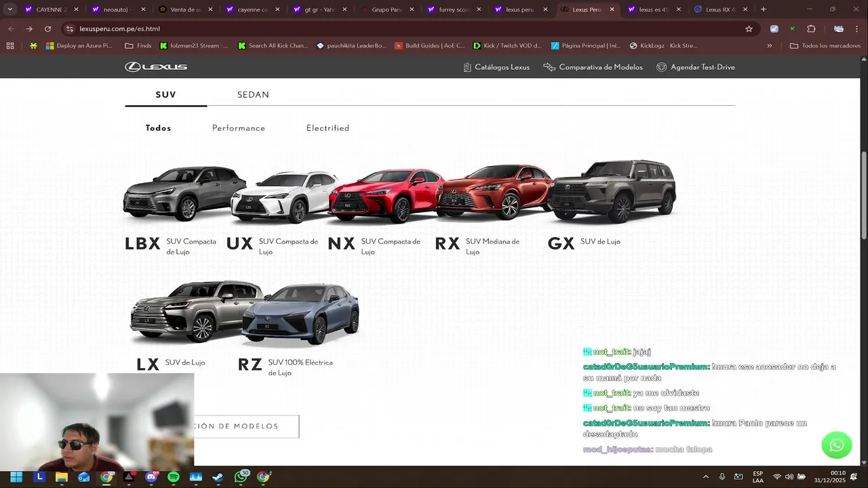Select the SUV category tab
The height and width of the screenshot is (488, 868).
165,95
